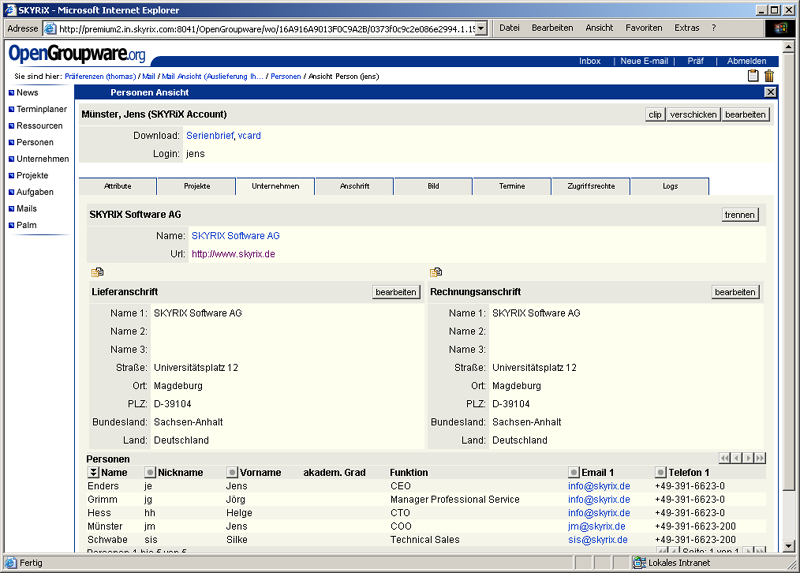Viewport: 800px width, 573px height.
Task: Click the trennen button
Action: point(740,215)
